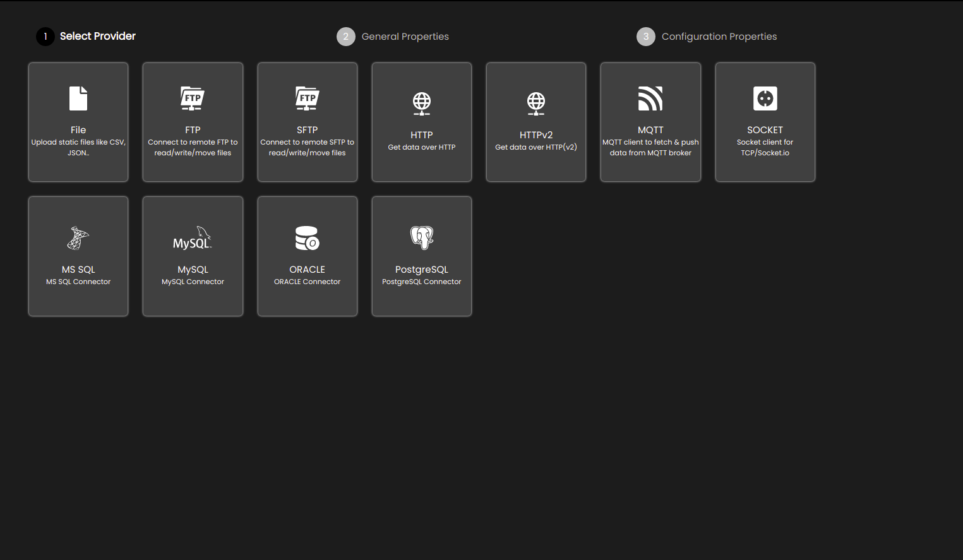
Task: Click 'Socket client for TCP/Socket.io' description
Action: point(765,148)
